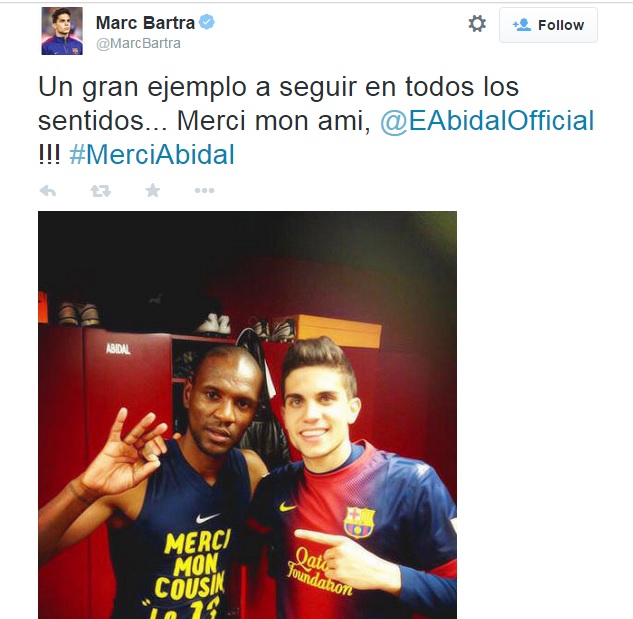The width and height of the screenshot is (633, 619).
Task: Click the add-person icon on the Follow button
Action: tap(522, 25)
